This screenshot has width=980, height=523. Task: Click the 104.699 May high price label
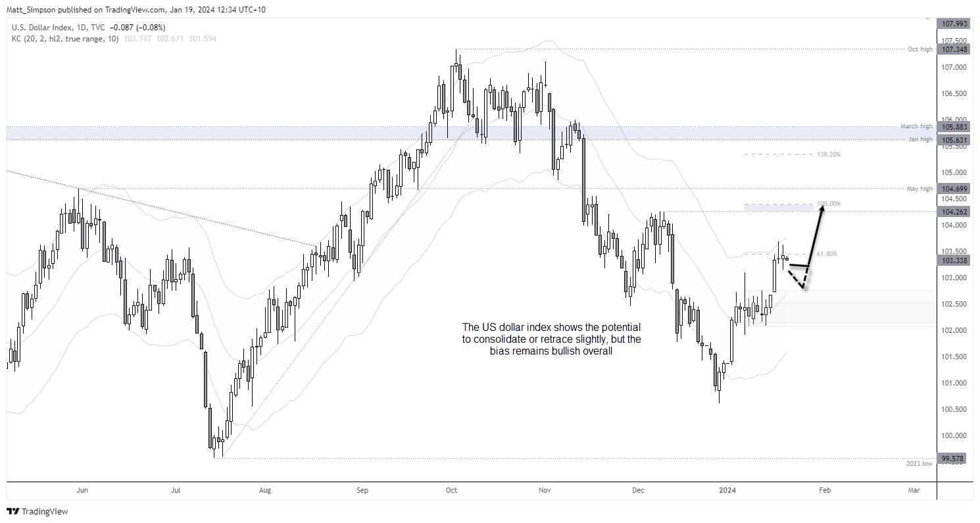coord(954,188)
